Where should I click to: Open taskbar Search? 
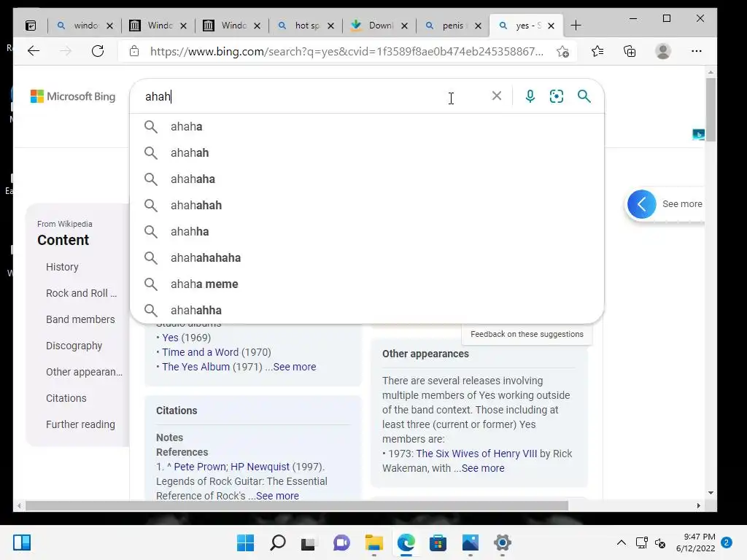pyautogui.click(x=278, y=542)
